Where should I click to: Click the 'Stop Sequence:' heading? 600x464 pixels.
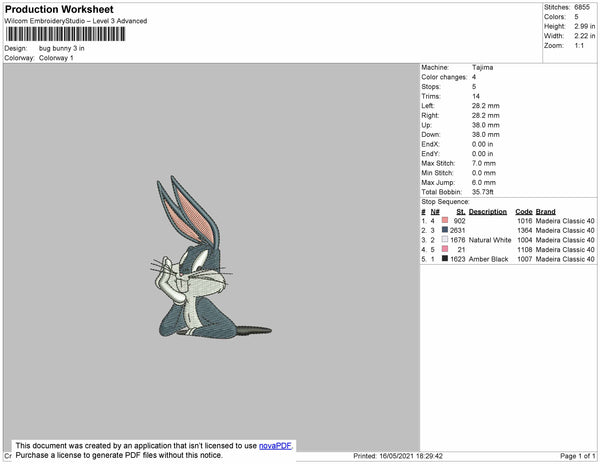tap(445, 202)
